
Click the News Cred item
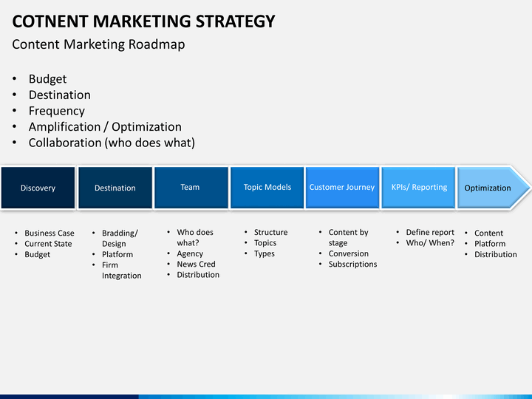point(196,264)
